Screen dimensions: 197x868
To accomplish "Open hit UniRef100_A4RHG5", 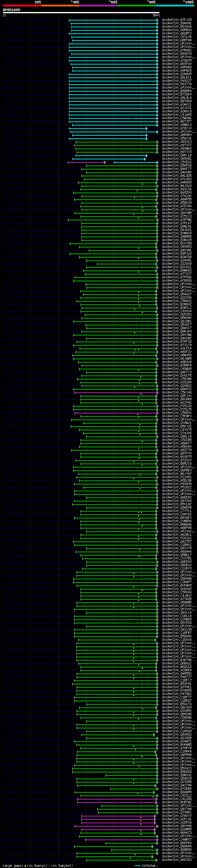I will click(x=177, y=182).
